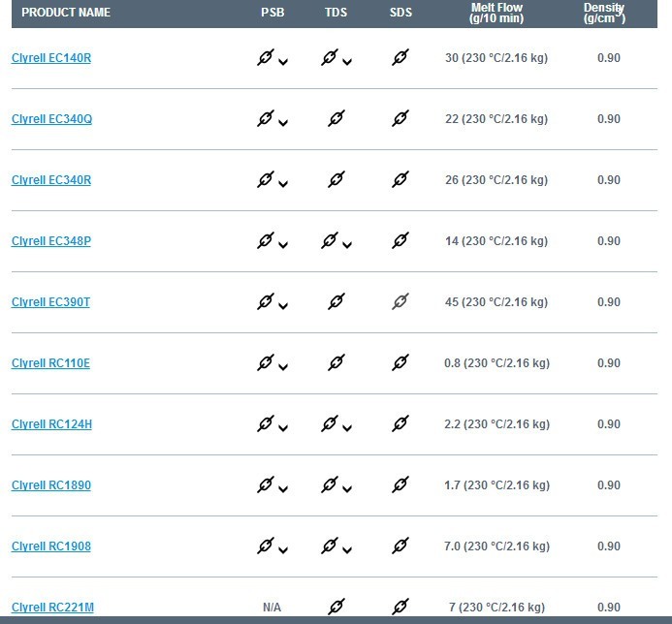
Task: Follow the Clyrell EC390T product link
Action: (50, 302)
